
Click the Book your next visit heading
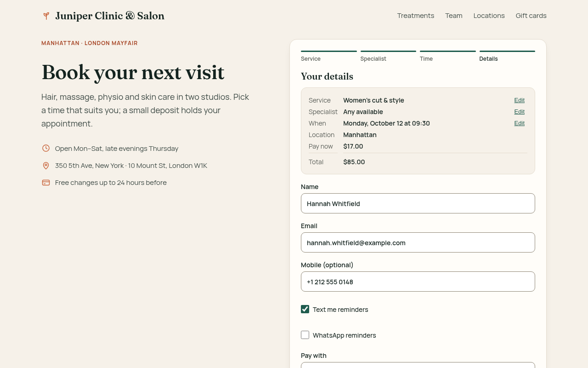tap(133, 72)
